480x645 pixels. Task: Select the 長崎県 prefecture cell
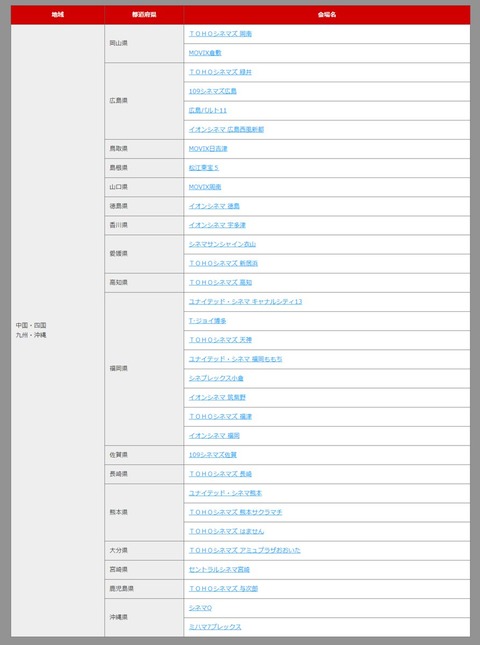coord(144,473)
